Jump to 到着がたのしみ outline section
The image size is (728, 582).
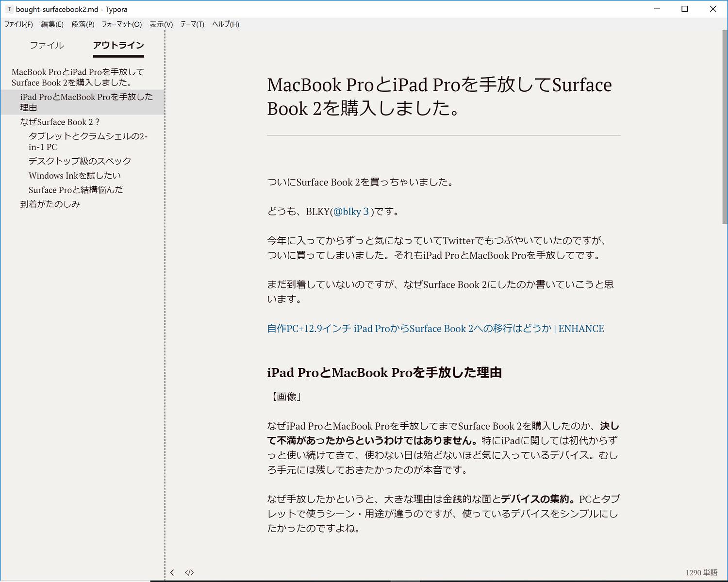pos(50,204)
